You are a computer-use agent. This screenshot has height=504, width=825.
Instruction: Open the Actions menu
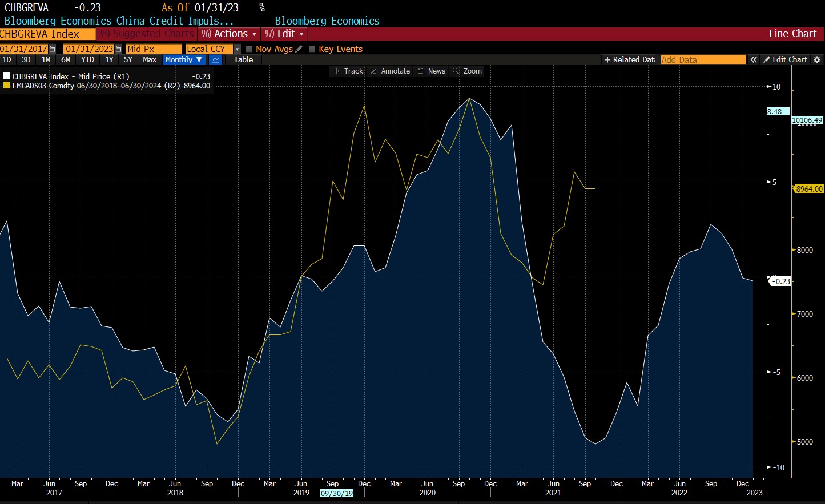tap(229, 34)
